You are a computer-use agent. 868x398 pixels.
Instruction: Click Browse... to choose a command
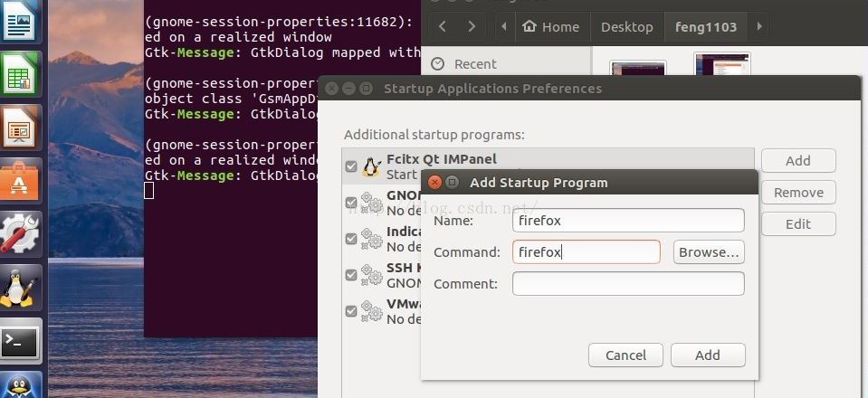[709, 251]
